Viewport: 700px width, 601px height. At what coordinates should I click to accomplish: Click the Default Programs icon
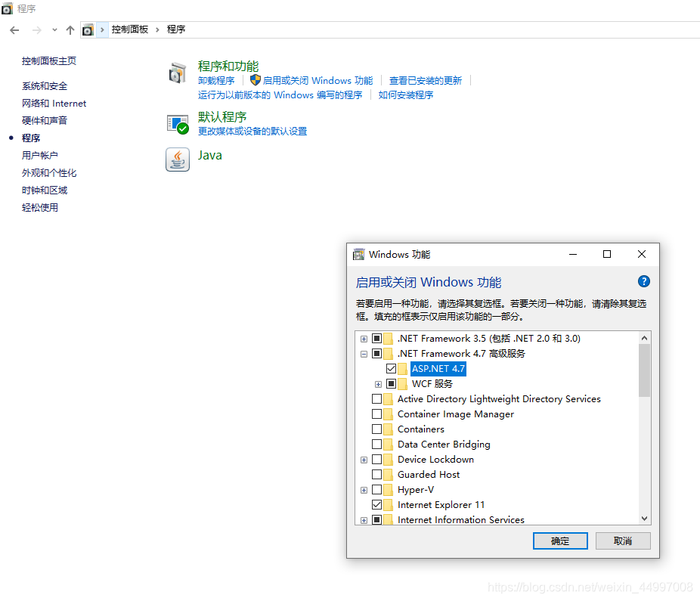point(178,124)
